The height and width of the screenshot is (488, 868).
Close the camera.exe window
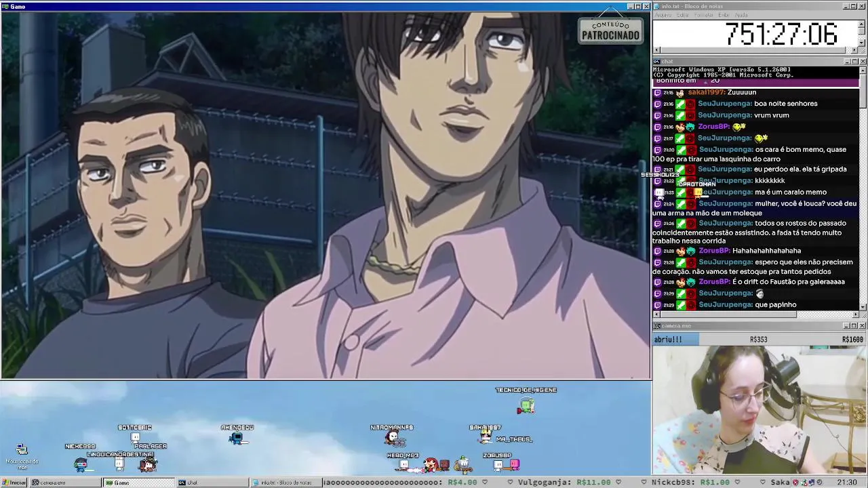(x=863, y=326)
